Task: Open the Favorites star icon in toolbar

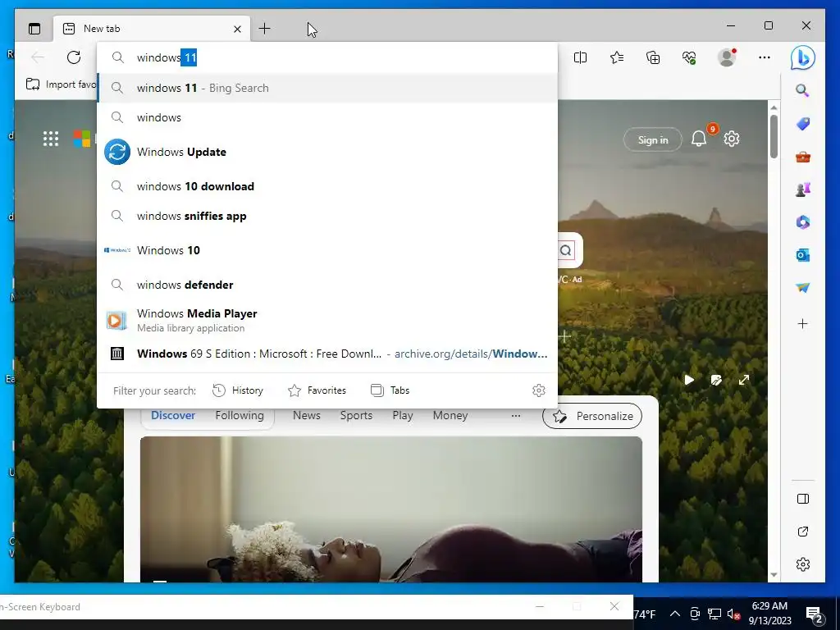Action: [617, 57]
